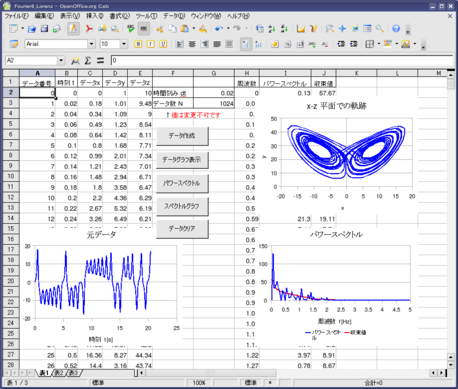Toggle Bold formatting

(138, 44)
